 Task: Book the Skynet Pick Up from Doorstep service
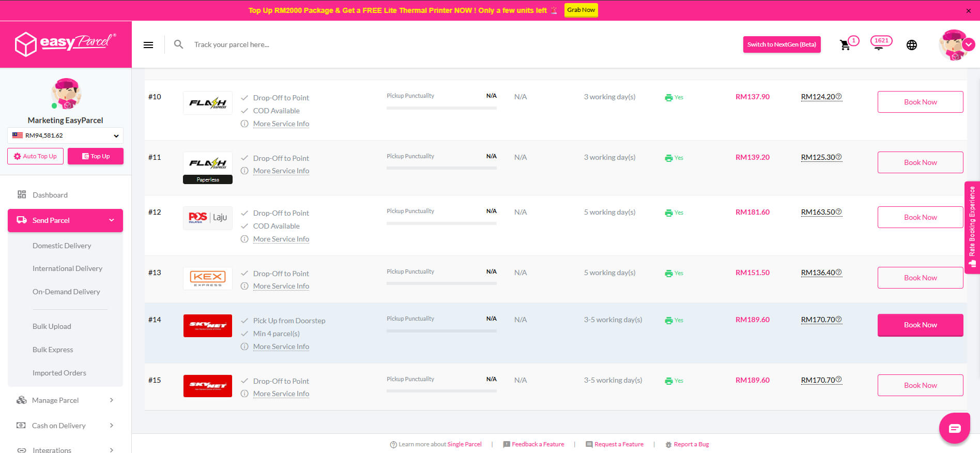click(x=920, y=325)
